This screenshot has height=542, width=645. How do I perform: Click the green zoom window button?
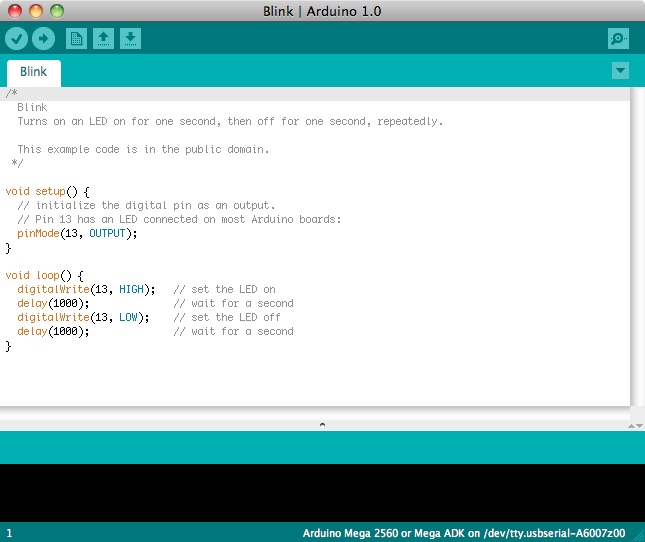57,11
